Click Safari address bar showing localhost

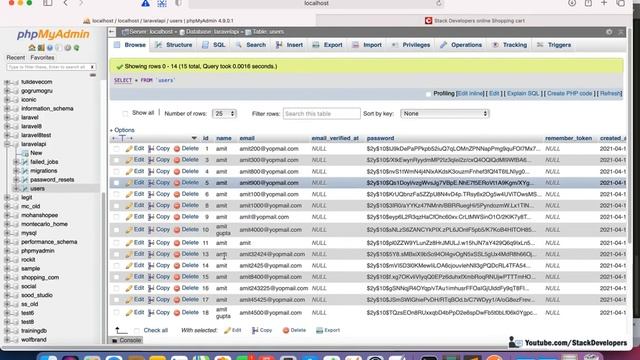coord(316,3)
